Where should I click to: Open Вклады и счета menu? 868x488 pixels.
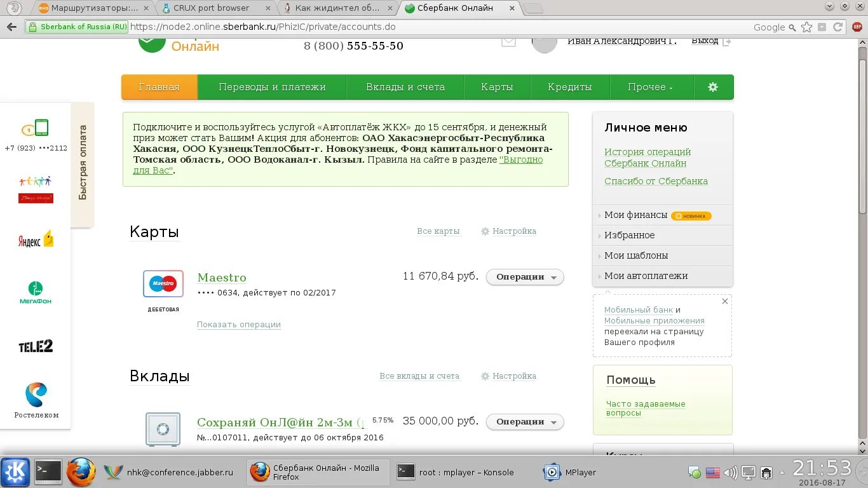pos(405,87)
